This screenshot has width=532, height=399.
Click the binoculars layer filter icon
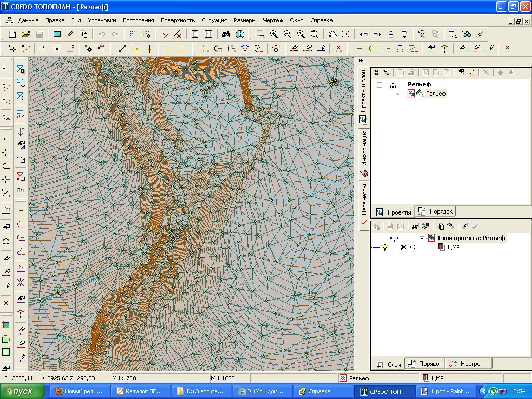click(x=415, y=227)
